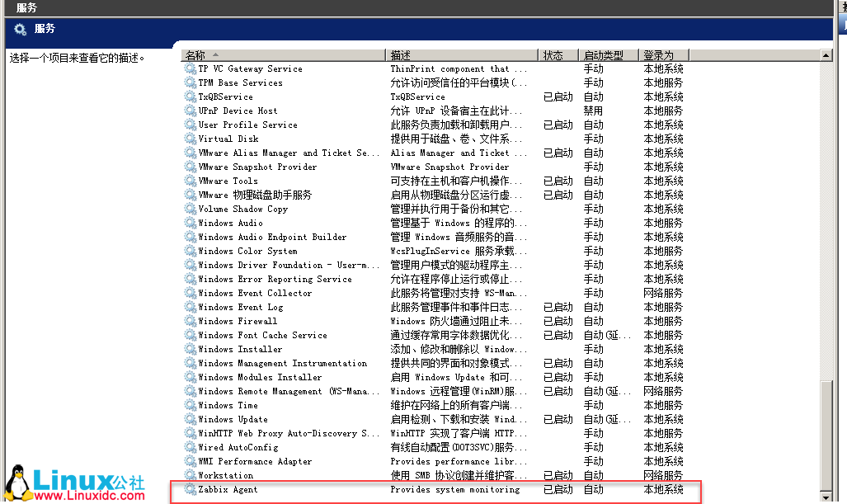Select the Windows Update service icon

coord(190,418)
